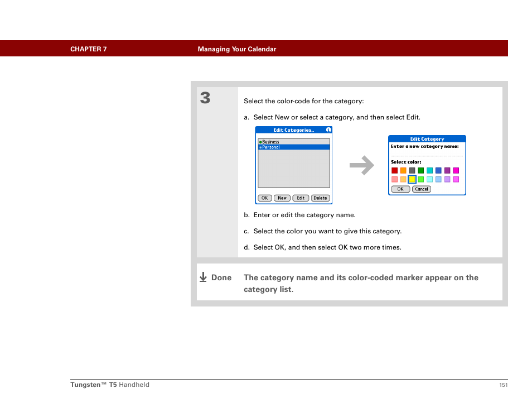Select the Personal category in the list
Viewport: 532px width, 412px height.
(x=294, y=147)
